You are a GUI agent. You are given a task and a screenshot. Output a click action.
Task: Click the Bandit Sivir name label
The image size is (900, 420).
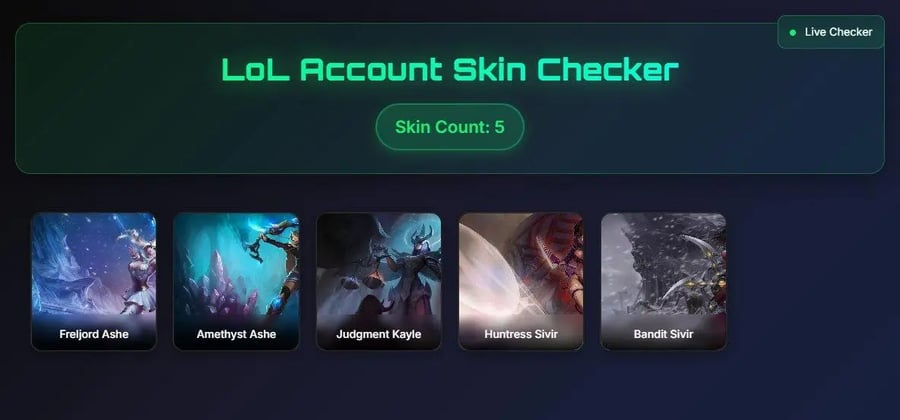[663, 334]
